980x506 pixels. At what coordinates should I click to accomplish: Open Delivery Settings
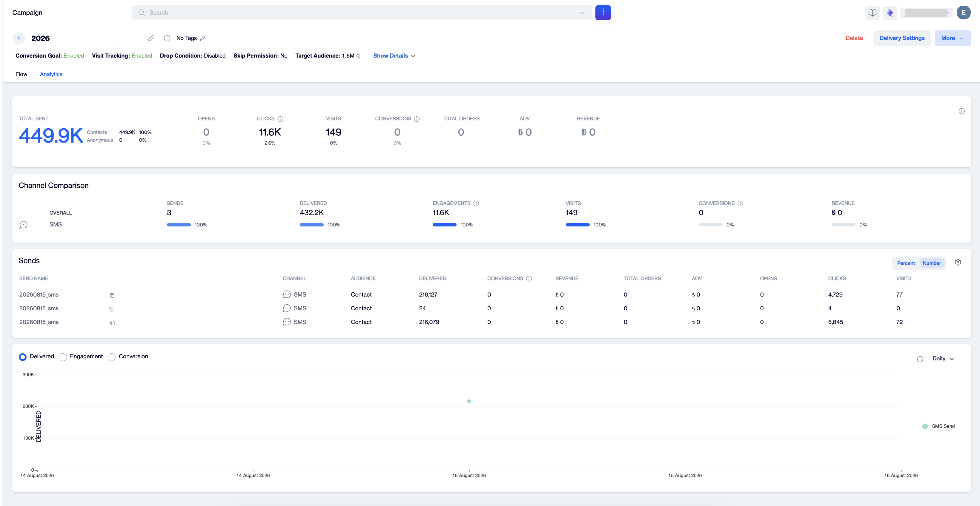pyautogui.click(x=902, y=38)
